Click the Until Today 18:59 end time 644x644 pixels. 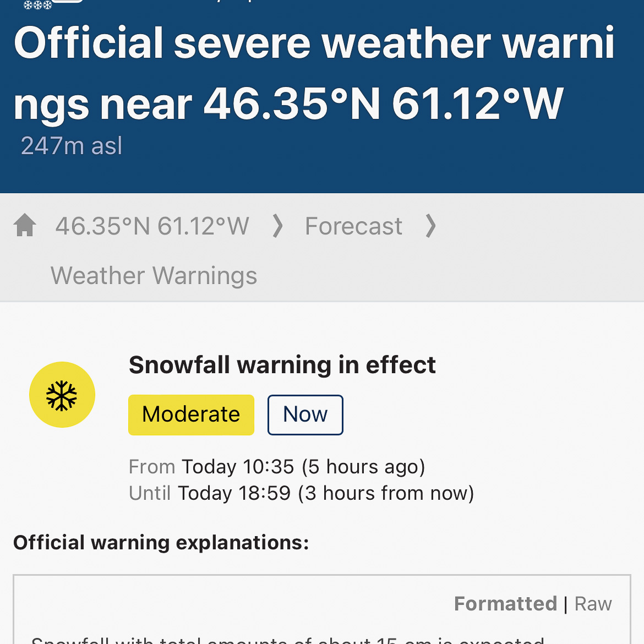click(x=301, y=493)
